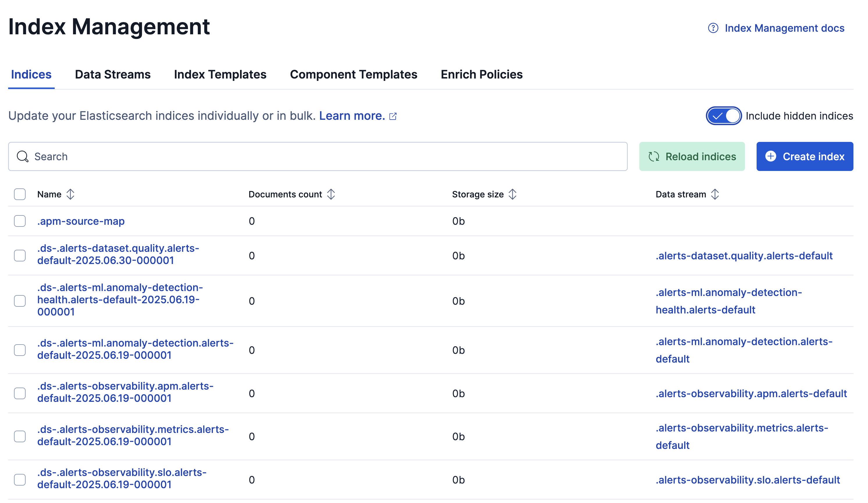Check the select-all checkbox in the table header

(x=20, y=195)
